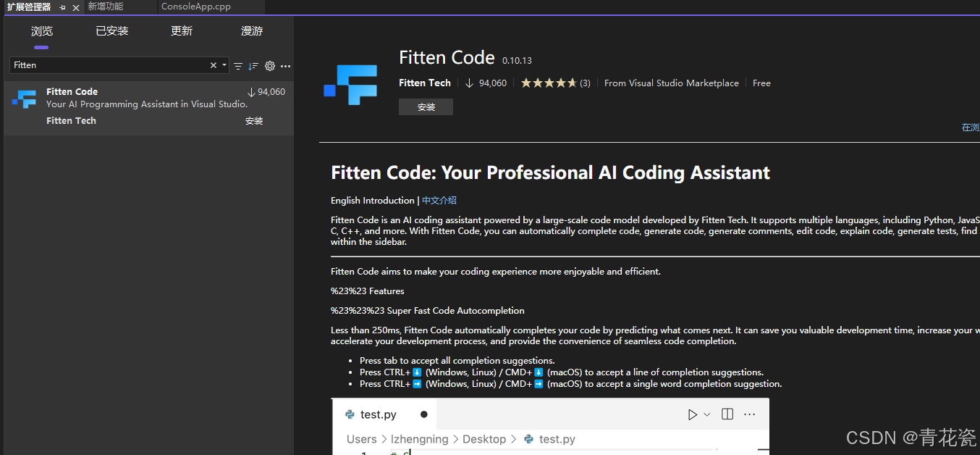The height and width of the screenshot is (455, 980).
Task: Open the extension search filter icon
Action: click(x=238, y=65)
